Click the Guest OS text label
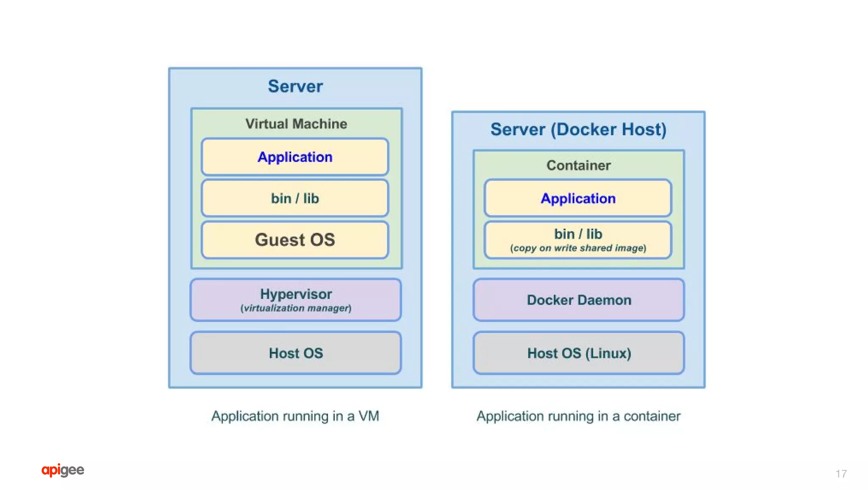 coord(295,240)
